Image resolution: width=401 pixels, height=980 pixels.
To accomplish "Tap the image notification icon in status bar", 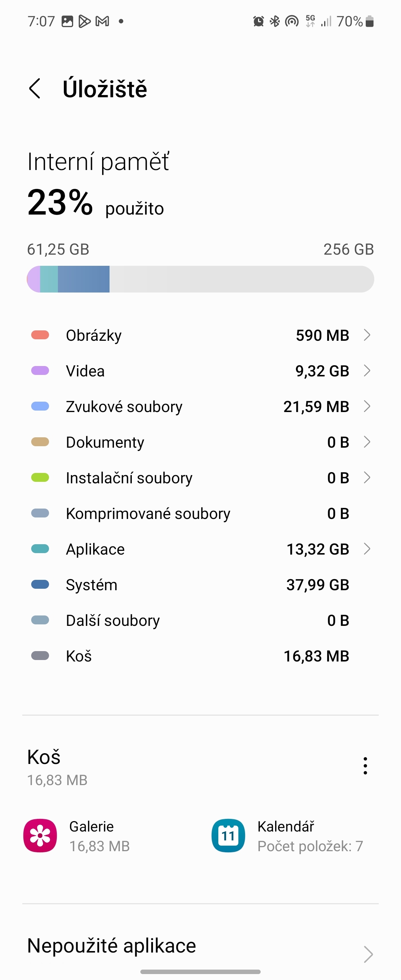I will tap(67, 21).
